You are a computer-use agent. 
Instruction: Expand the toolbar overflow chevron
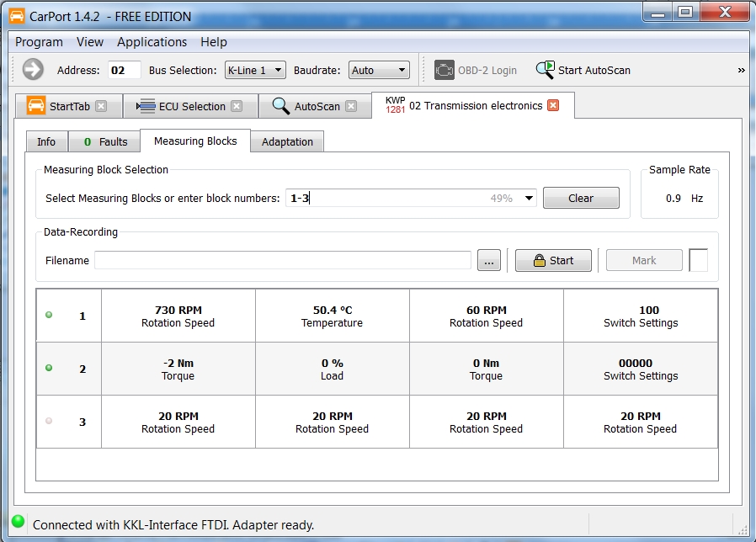741,70
